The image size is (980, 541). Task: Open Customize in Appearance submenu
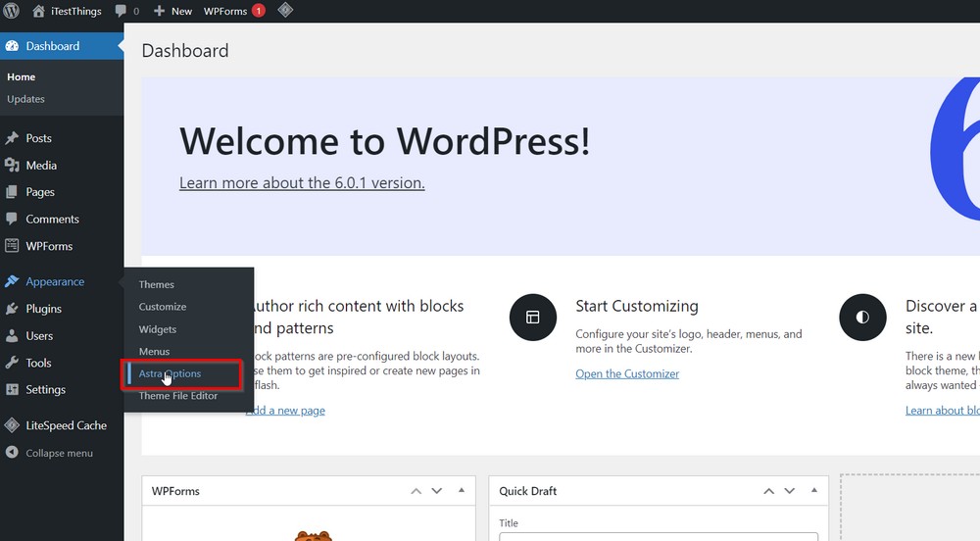[x=163, y=307]
